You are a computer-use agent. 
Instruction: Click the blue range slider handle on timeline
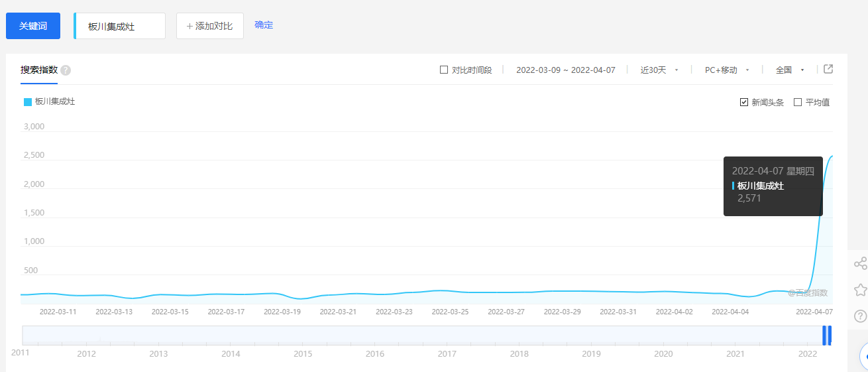pos(826,336)
